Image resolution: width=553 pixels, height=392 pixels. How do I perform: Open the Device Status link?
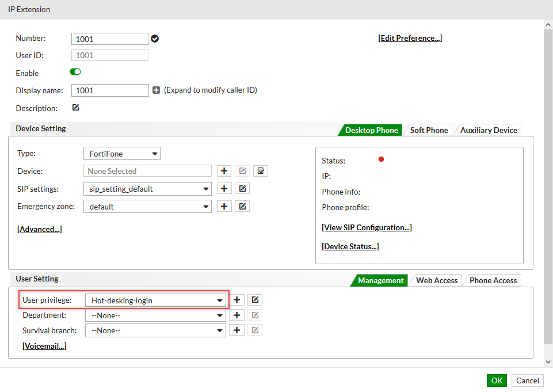tap(350, 246)
